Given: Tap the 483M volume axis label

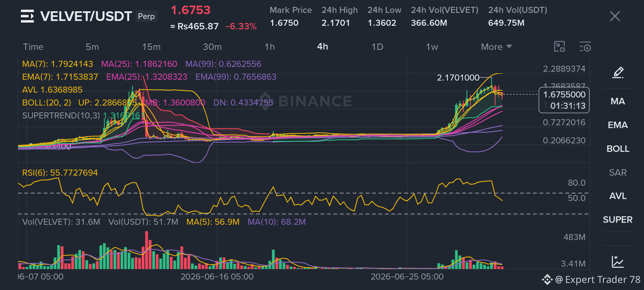Looking at the screenshot, I should point(574,237).
